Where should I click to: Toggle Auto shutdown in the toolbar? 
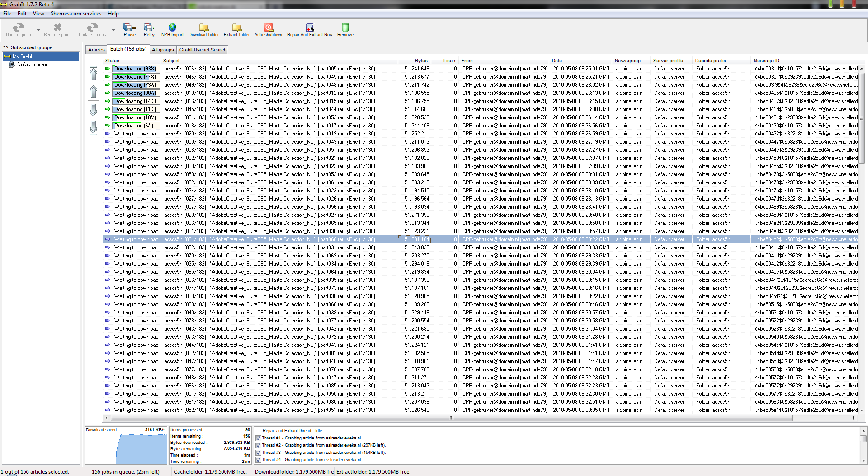coord(268,30)
